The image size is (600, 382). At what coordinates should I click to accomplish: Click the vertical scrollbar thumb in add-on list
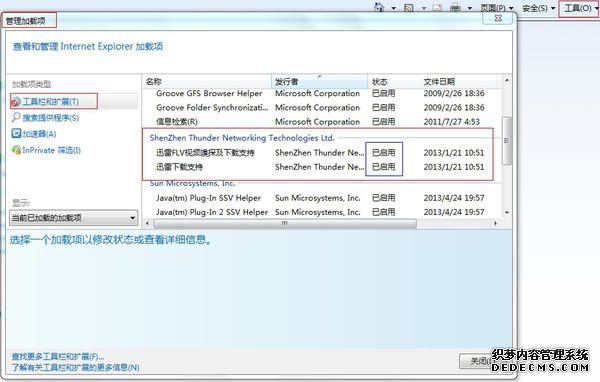(507, 140)
